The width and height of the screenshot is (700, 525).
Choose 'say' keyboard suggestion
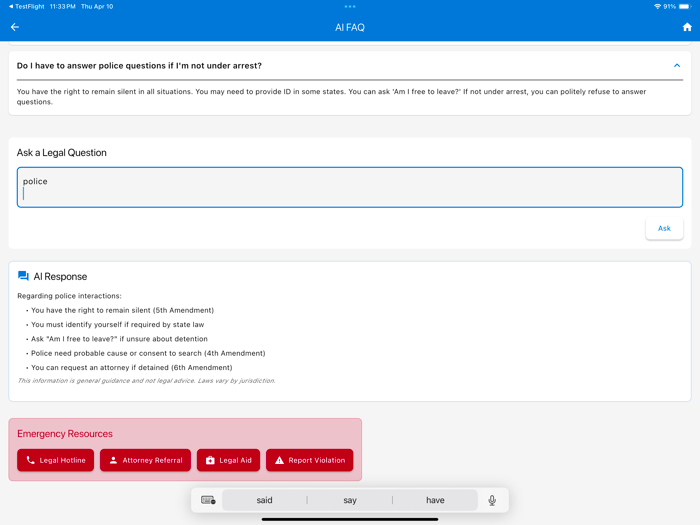click(350, 500)
